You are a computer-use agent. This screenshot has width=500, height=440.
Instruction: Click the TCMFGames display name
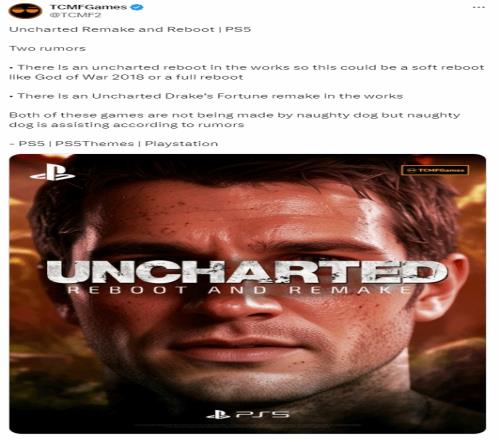[x=88, y=7]
